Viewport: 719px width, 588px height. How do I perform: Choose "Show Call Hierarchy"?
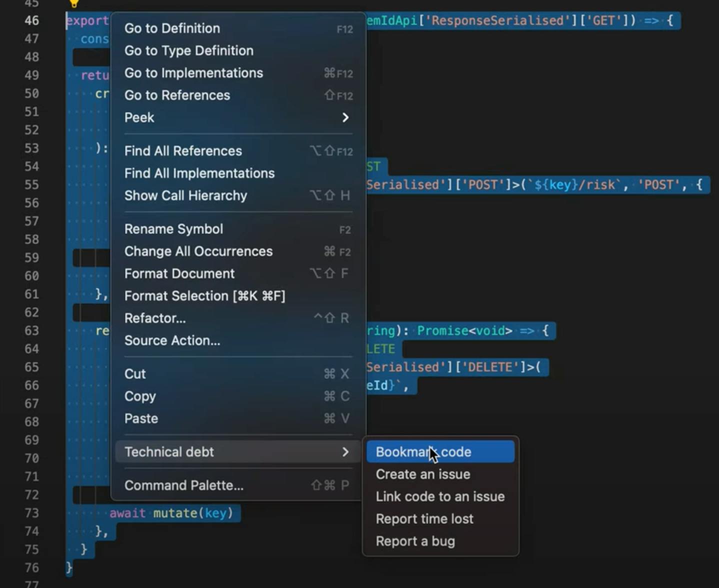(186, 195)
